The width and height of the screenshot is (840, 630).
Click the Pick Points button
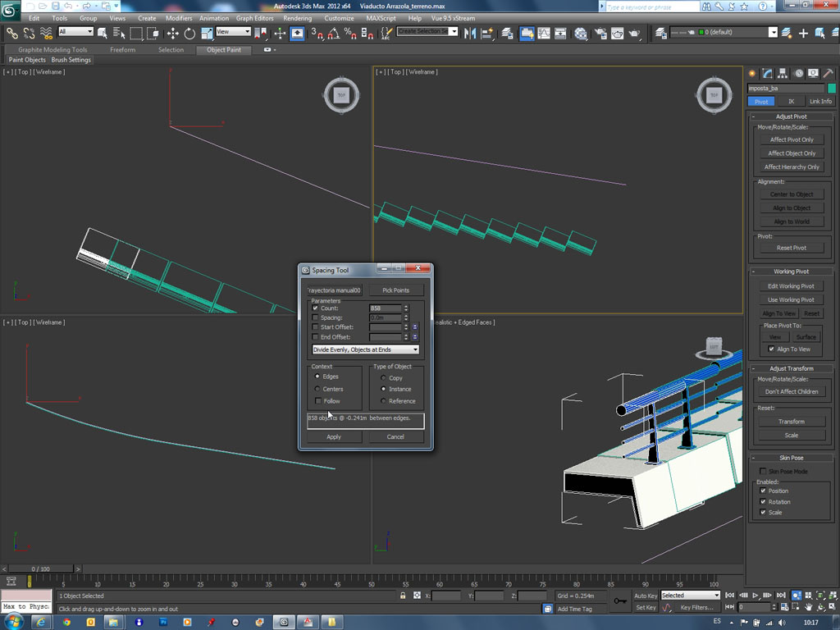click(396, 290)
